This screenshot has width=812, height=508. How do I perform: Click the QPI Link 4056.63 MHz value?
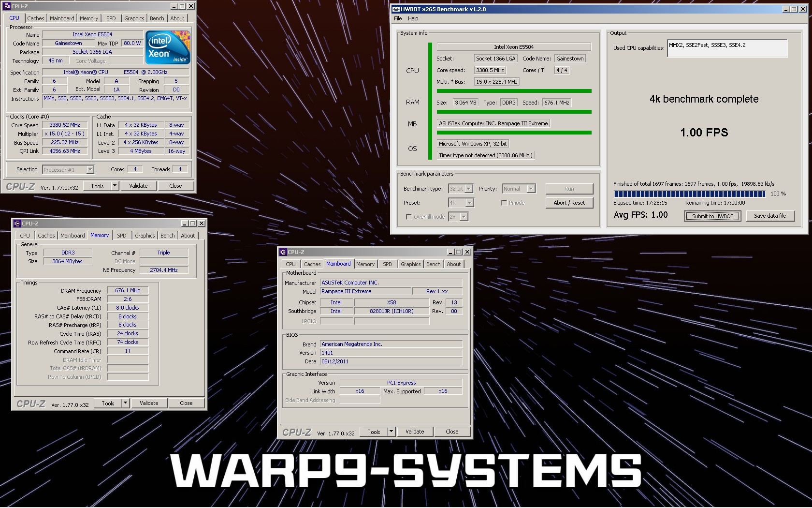pos(65,151)
